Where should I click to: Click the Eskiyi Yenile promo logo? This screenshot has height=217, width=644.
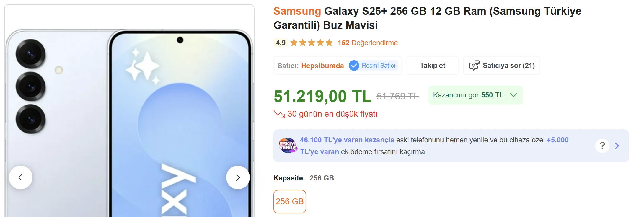(x=288, y=146)
